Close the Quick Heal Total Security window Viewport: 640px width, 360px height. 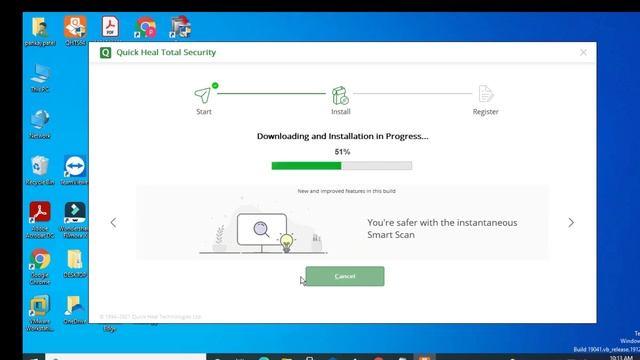coord(583,52)
